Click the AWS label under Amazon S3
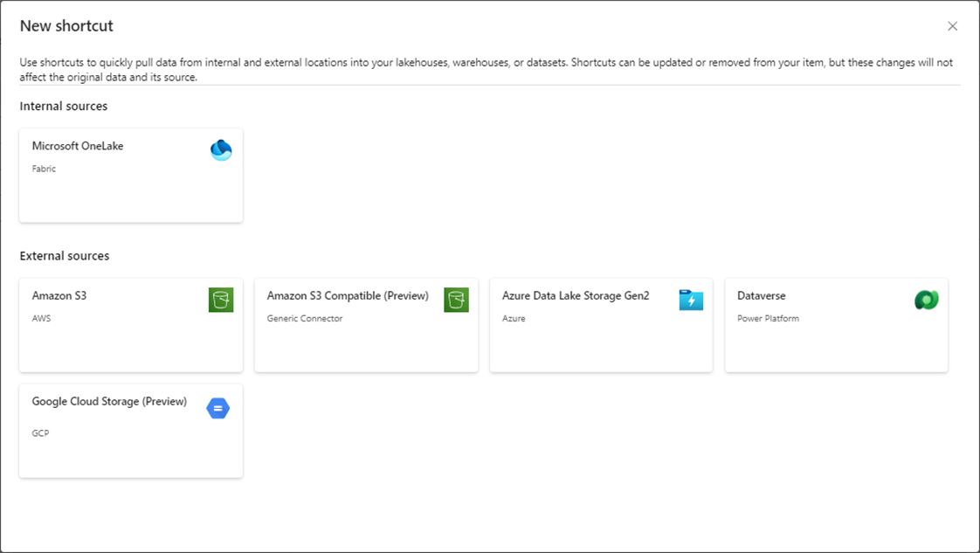Screen dimensions: 980x553 tap(42, 318)
